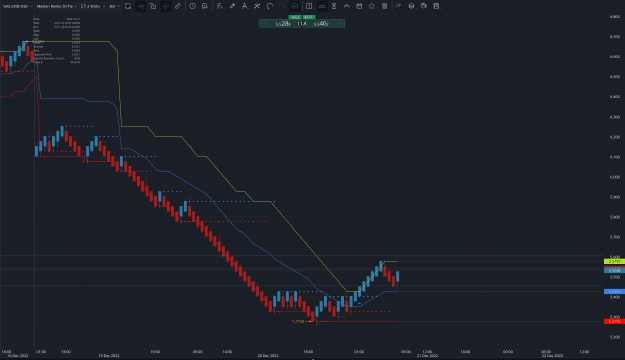
Task: Select the pencil drawing tool
Action: point(232,6)
